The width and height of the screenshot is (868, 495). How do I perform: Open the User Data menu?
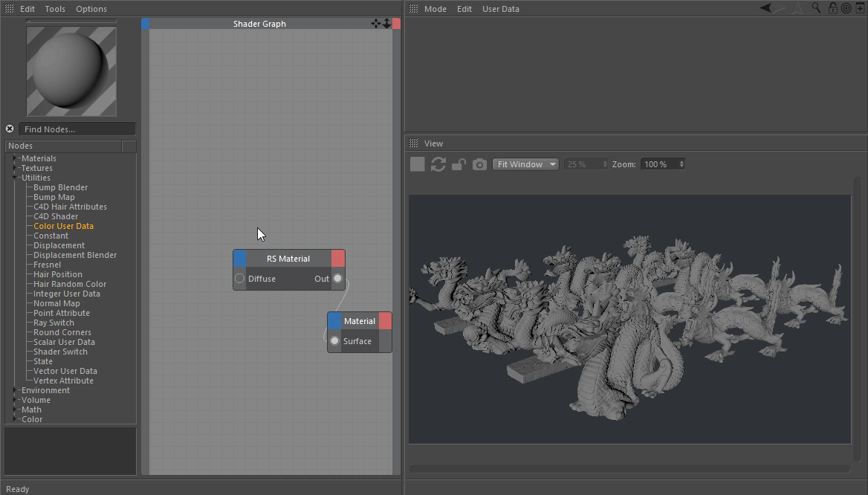[x=500, y=9]
